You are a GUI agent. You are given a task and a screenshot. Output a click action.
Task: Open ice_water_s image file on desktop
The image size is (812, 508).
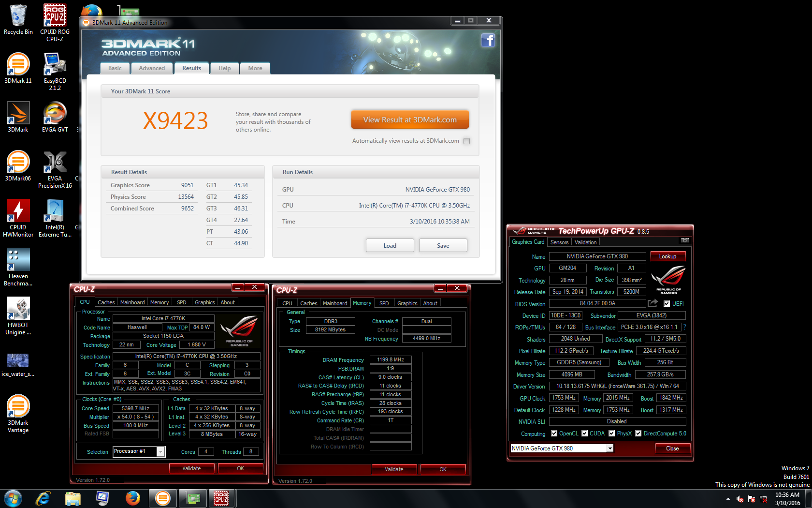point(18,365)
